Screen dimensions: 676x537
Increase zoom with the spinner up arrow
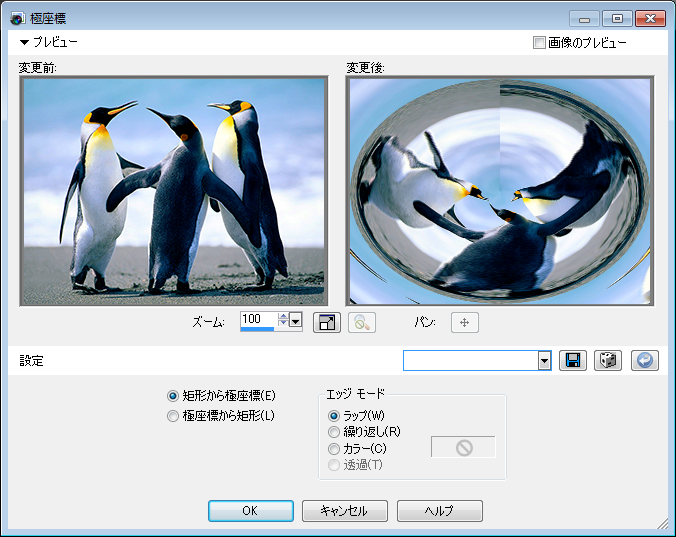pyautogui.click(x=283, y=317)
